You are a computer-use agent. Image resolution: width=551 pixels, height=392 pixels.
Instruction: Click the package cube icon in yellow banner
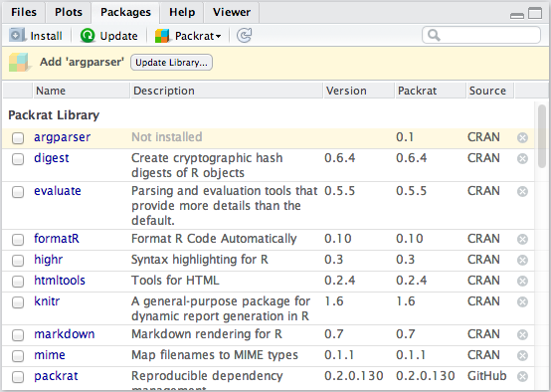19,63
